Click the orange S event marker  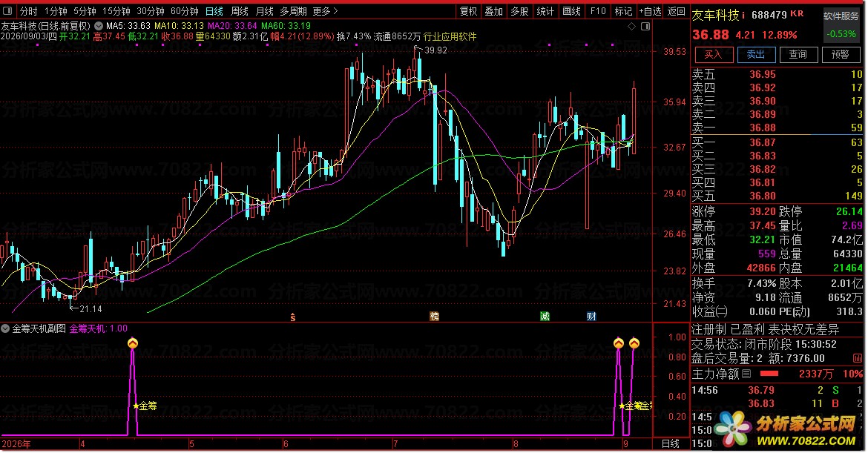pos(293,317)
